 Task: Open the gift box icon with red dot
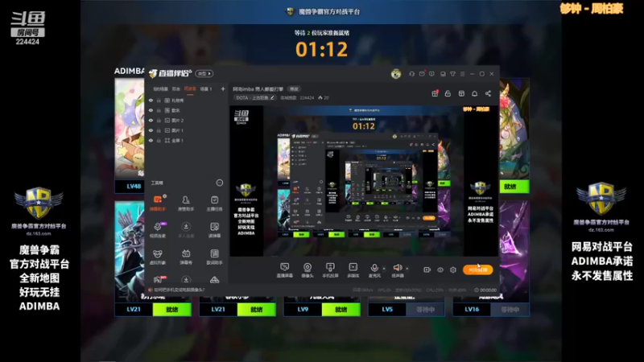[435, 93]
